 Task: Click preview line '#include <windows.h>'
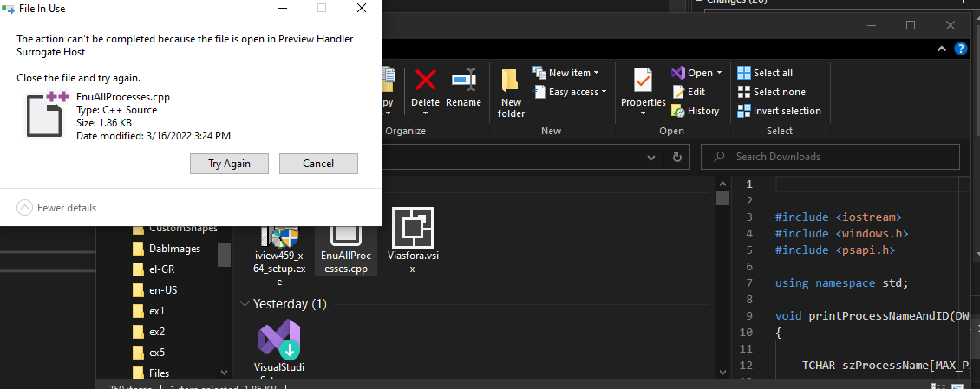click(x=841, y=234)
